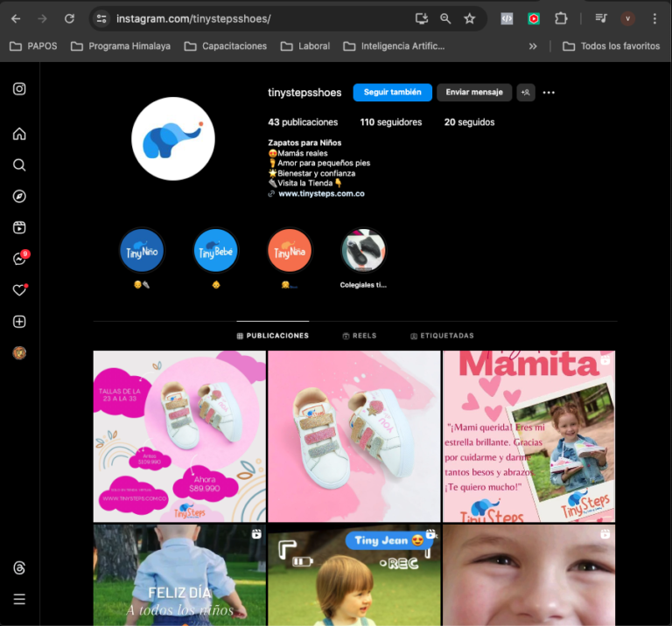Open the www.tinysteps.com.co link
Screen dimensions: 672x626
pos(321,193)
